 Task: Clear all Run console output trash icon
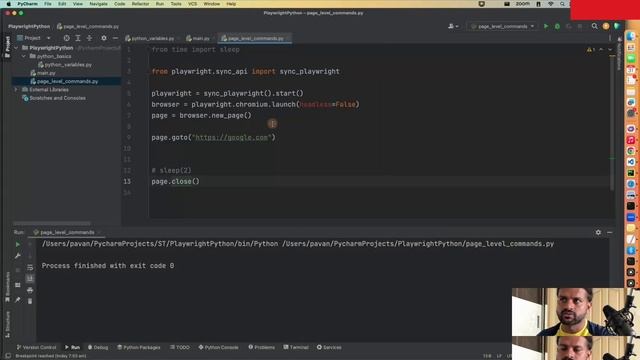point(30,301)
